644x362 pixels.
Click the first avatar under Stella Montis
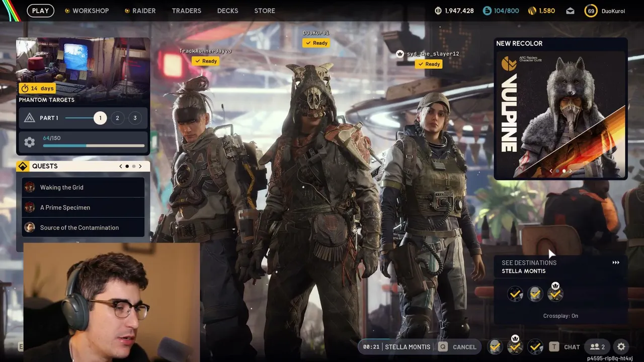coord(515,294)
